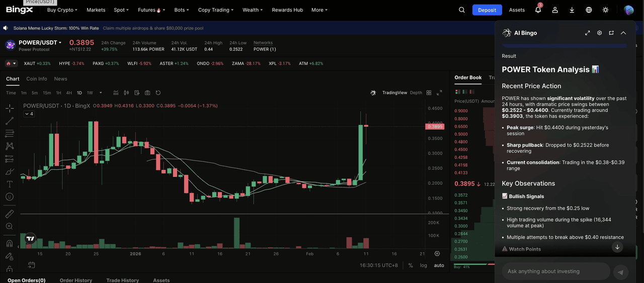Open the Order History tab

tap(76, 280)
